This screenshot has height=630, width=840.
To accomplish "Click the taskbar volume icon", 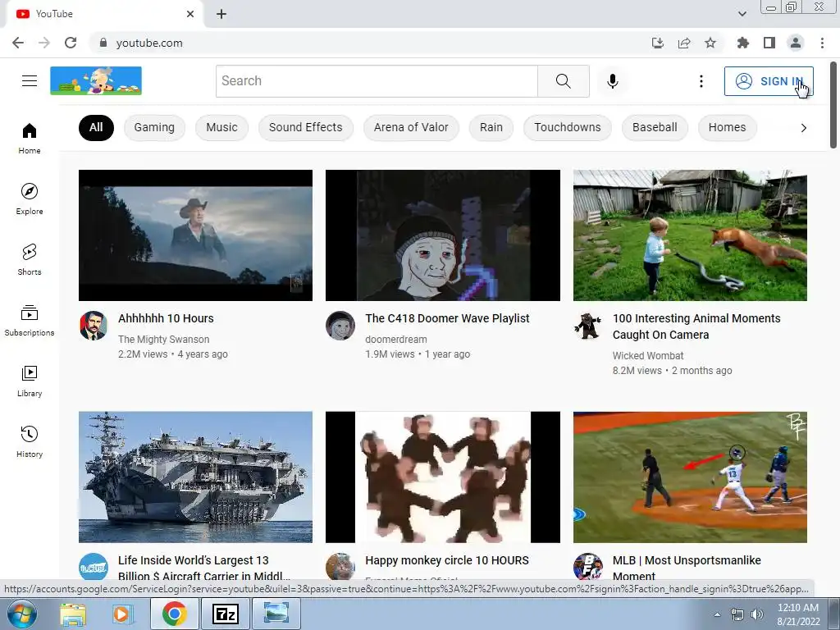I will [756, 614].
